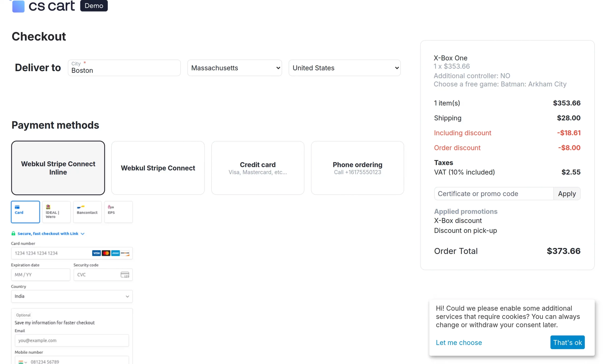Click the Discover card brand icon

tap(125, 253)
